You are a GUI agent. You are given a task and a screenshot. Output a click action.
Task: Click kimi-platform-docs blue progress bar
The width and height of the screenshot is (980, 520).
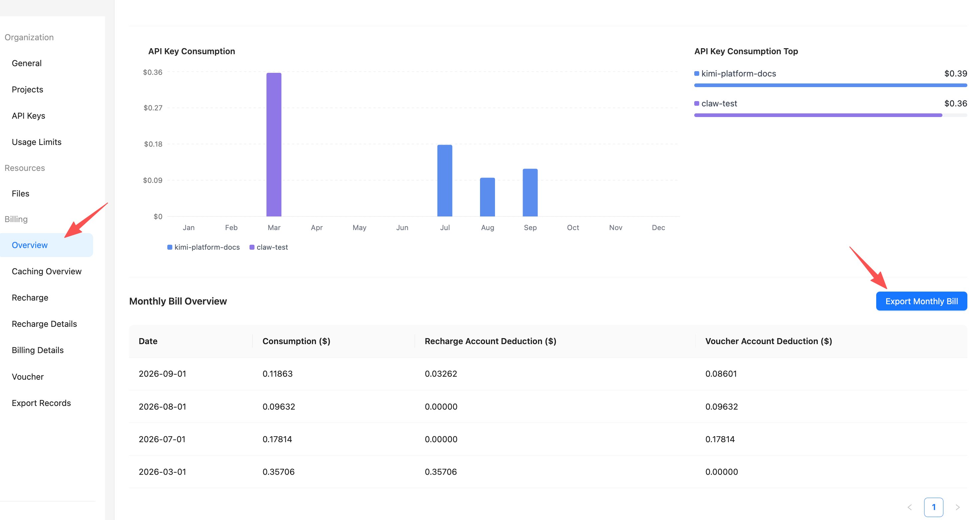pos(831,85)
